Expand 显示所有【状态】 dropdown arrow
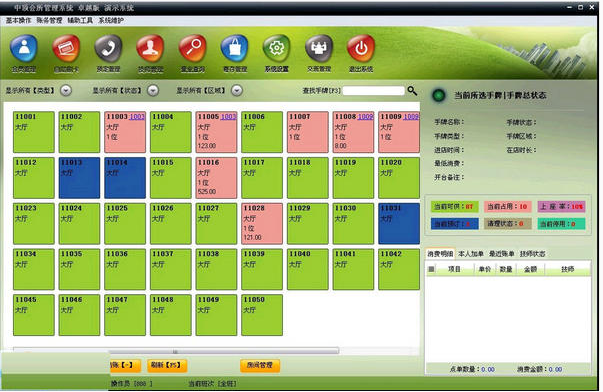This screenshot has width=603, height=392. [153, 90]
